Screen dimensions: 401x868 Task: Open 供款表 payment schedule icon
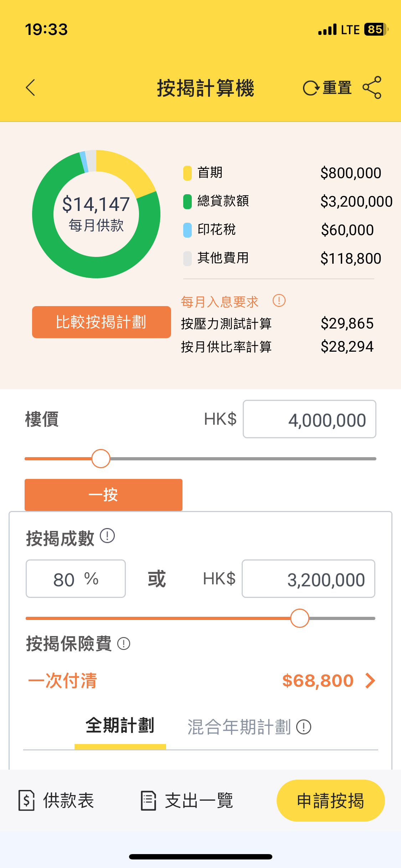coord(26,800)
